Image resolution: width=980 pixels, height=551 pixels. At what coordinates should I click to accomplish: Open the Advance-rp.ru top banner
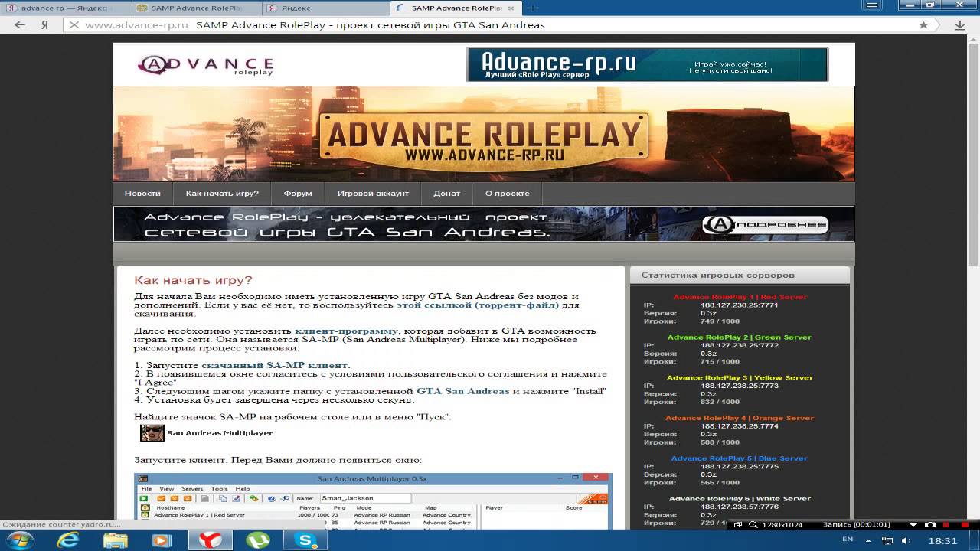(x=647, y=64)
